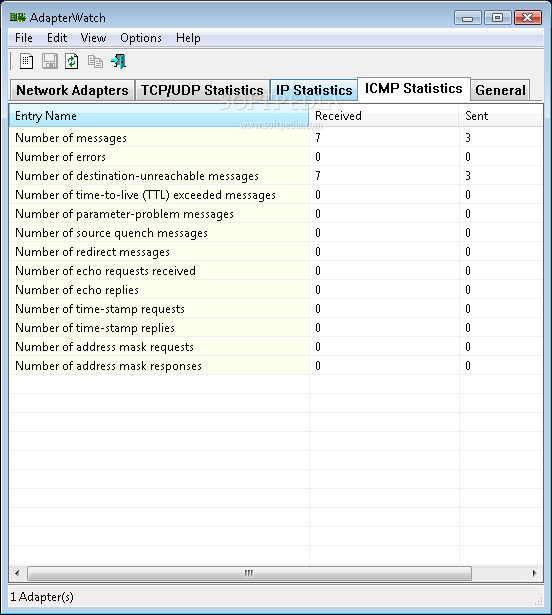This screenshot has width=552, height=615.
Task: Select the 'Number of messages' row
Action: tap(276, 138)
